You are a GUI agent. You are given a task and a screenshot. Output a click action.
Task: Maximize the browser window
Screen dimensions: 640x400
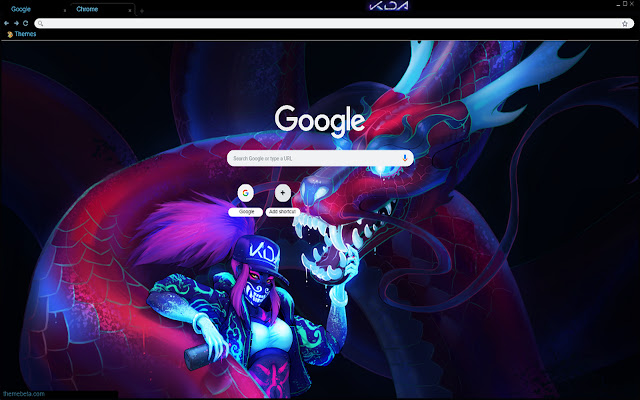(x=625, y=4)
